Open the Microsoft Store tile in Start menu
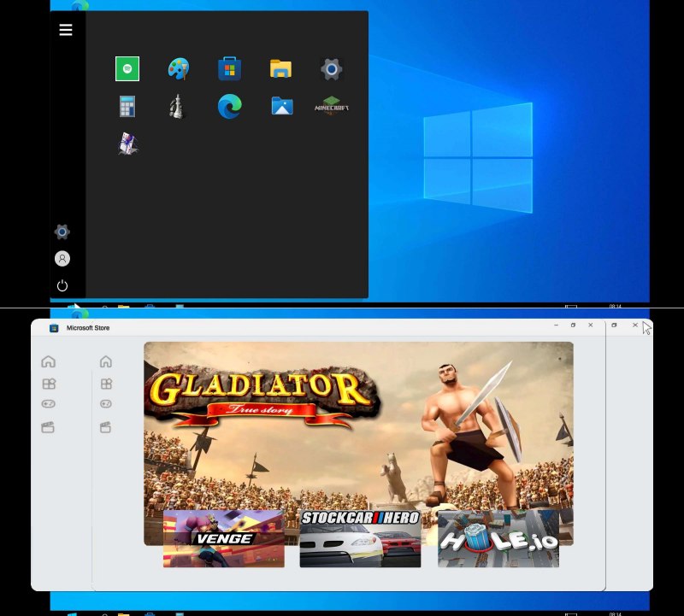684x616 pixels. pos(229,68)
